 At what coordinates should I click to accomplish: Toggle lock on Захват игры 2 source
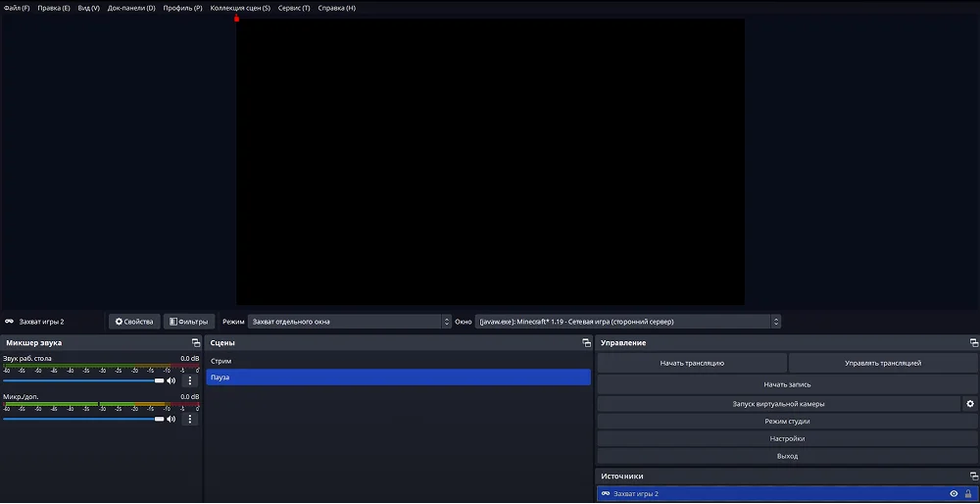[968, 494]
